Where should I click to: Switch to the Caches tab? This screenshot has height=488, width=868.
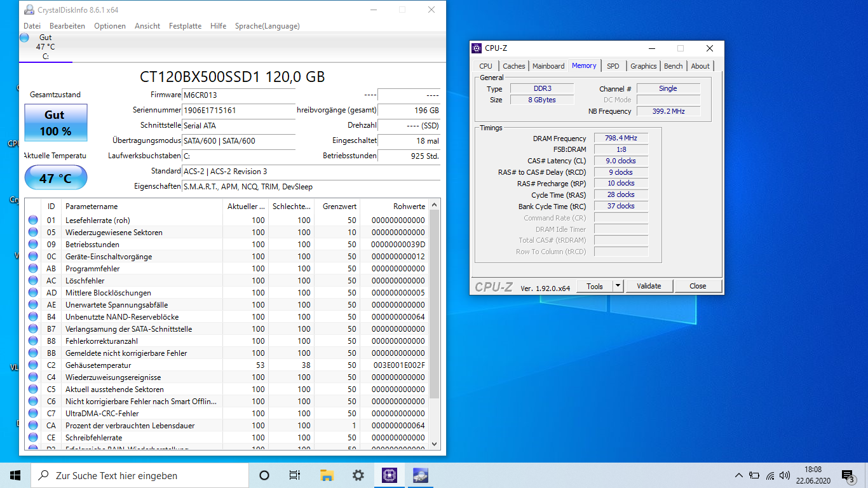pyautogui.click(x=513, y=66)
